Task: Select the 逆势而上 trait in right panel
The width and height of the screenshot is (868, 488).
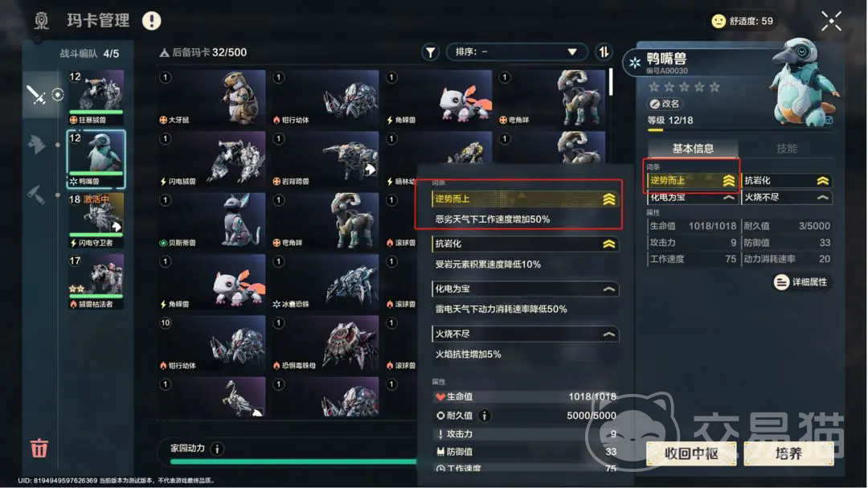Action: pyautogui.click(x=692, y=181)
